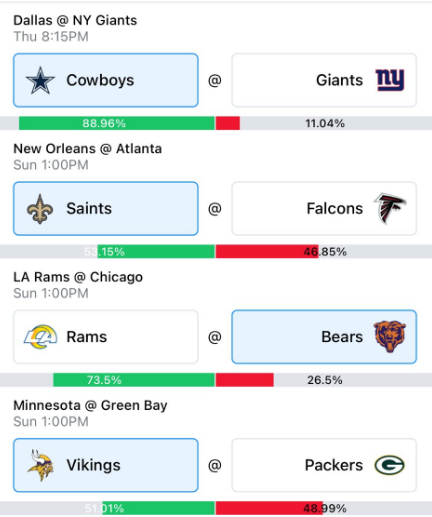Select the Cowboys team name
This screenshot has height=517, width=432.
[x=100, y=80]
